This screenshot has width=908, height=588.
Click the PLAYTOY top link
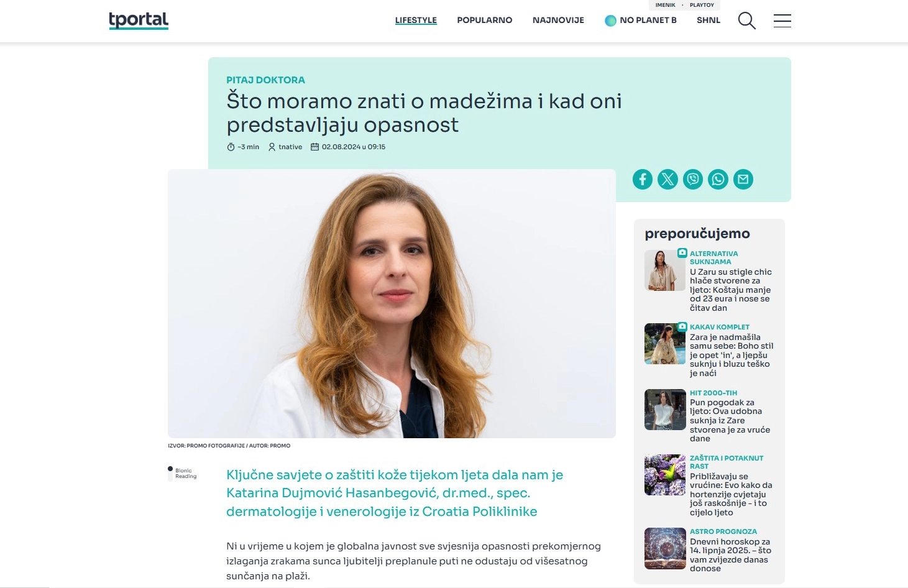(x=702, y=5)
